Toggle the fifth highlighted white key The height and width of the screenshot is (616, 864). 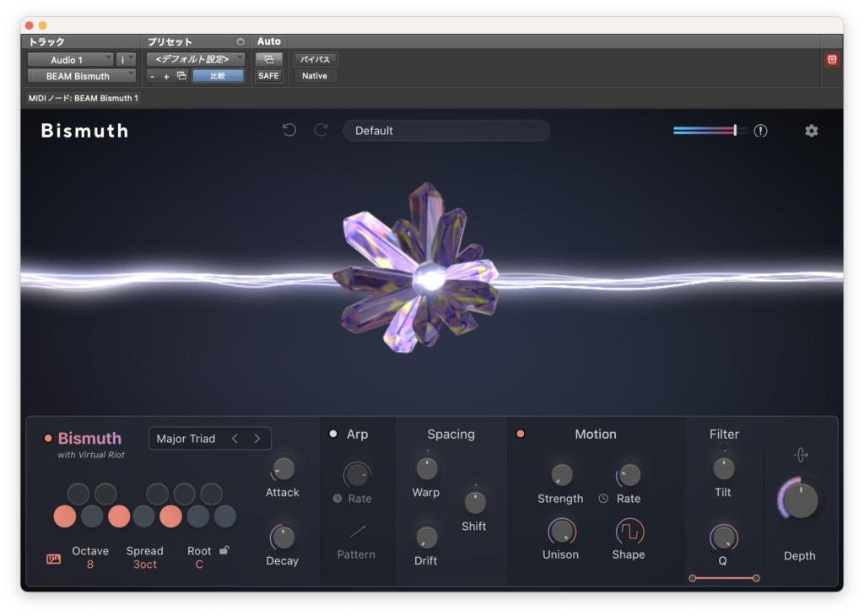pyautogui.click(x=170, y=516)
